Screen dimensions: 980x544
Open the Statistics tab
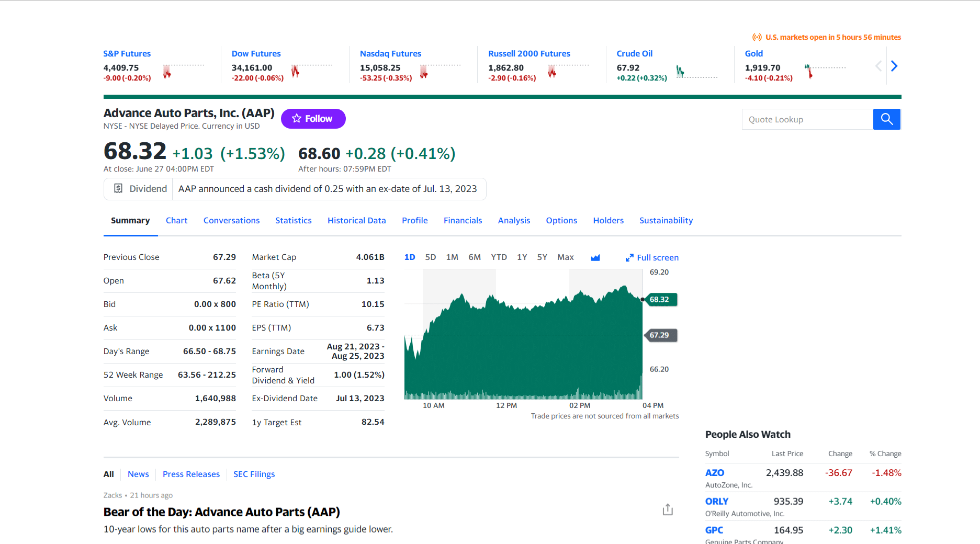[x=293, y=221]
